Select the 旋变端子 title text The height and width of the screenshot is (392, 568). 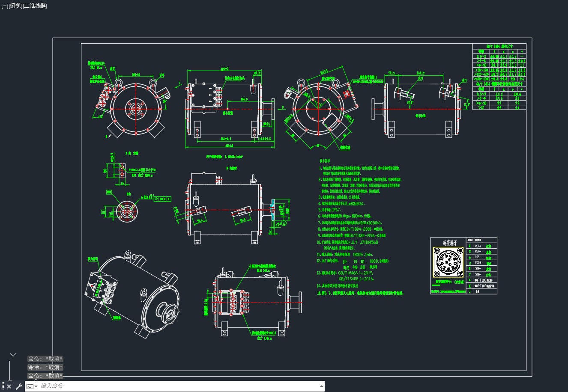coord(449,243)
